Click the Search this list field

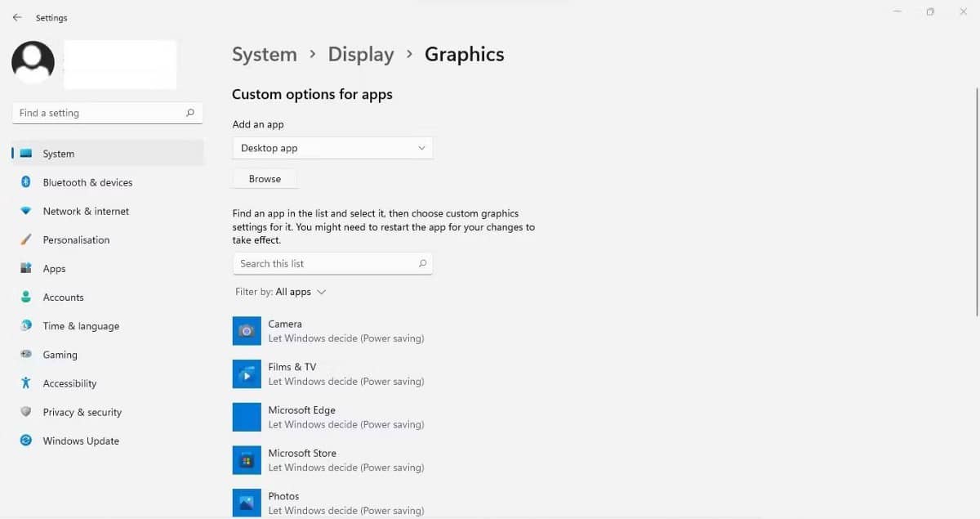click(327, 263)
